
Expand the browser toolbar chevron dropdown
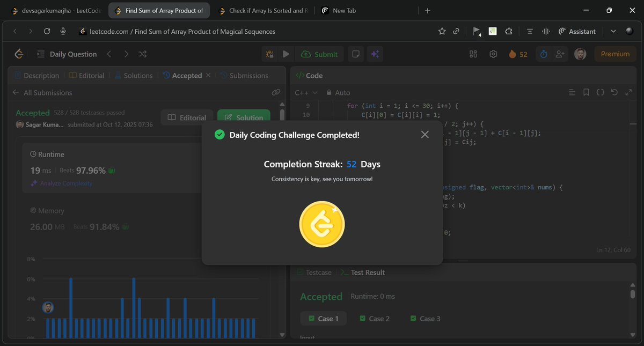613,32
